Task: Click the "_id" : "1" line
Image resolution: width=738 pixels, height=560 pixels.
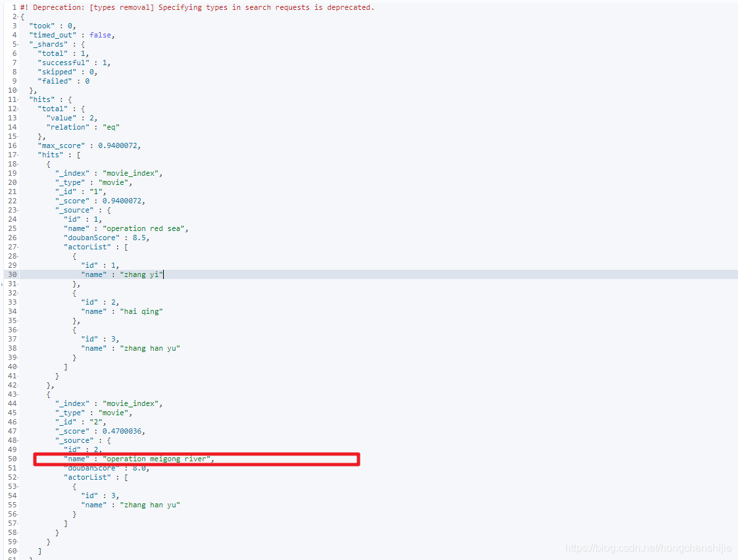Action: [80, 191]
